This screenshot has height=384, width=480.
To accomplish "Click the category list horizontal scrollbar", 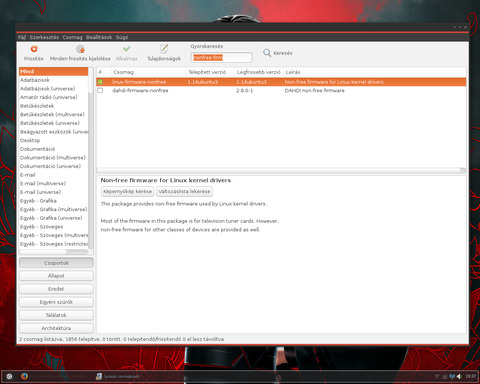I will tap(53, 252).
